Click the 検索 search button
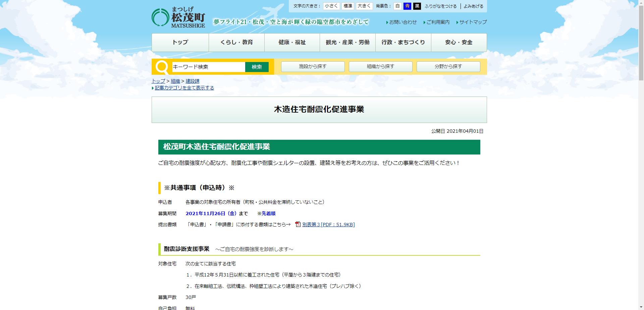The image size is (644, 310). (257, 67)
